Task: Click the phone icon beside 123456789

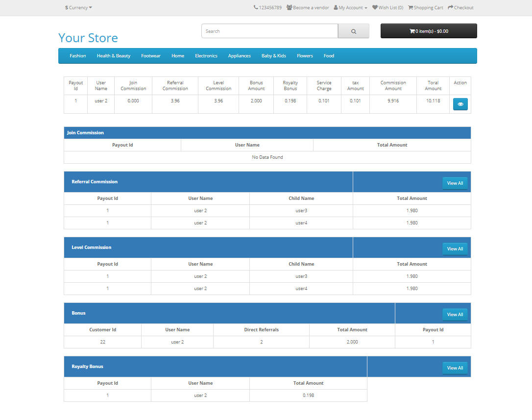Action: tap(255, 7)
